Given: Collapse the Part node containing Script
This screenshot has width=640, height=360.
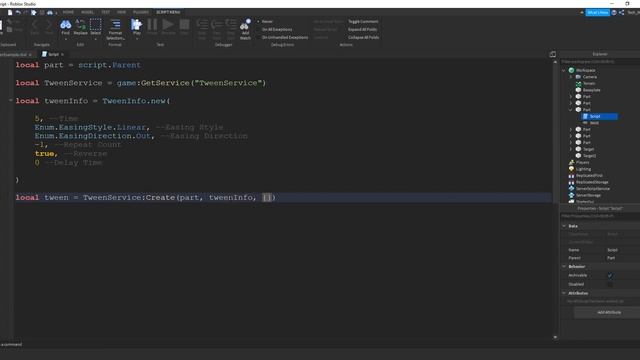Looking at the screenshot, I should 571,110.
